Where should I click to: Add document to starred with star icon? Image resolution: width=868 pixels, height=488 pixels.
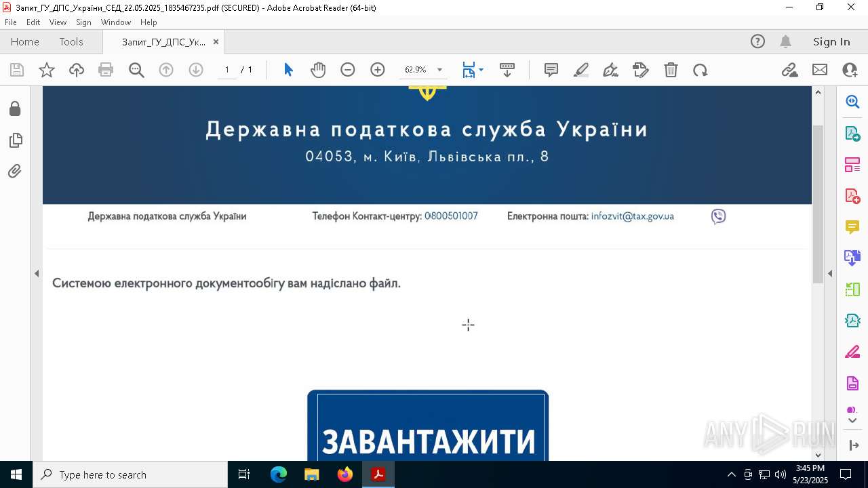[47, 70]
